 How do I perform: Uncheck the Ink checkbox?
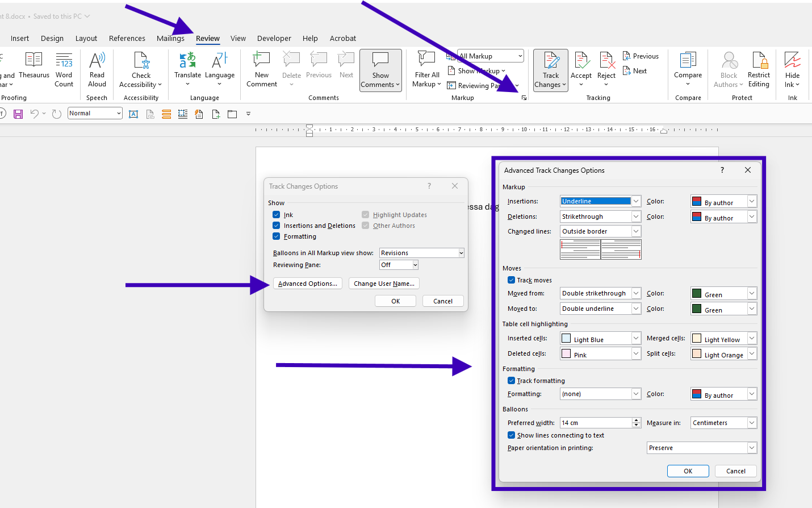coord(277,215)
